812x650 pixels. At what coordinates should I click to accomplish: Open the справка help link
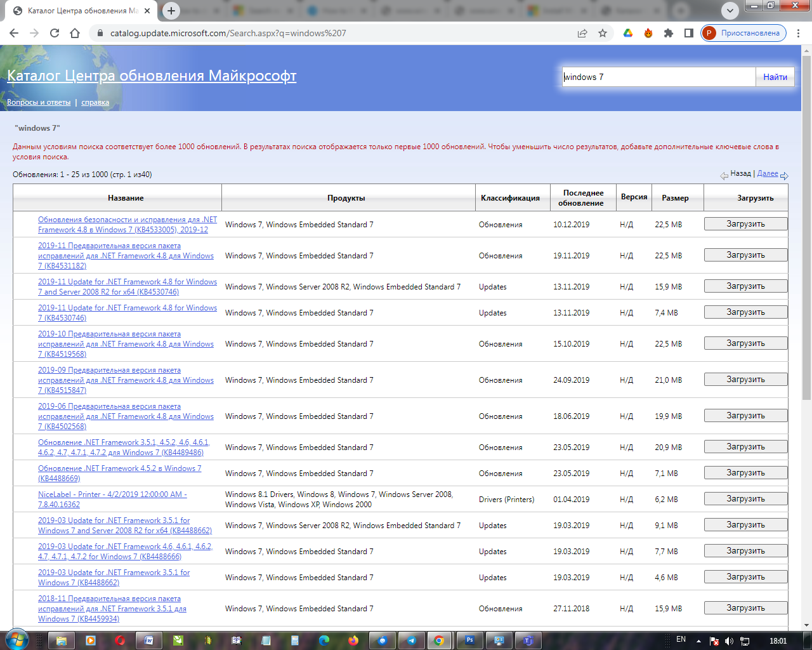95,102
